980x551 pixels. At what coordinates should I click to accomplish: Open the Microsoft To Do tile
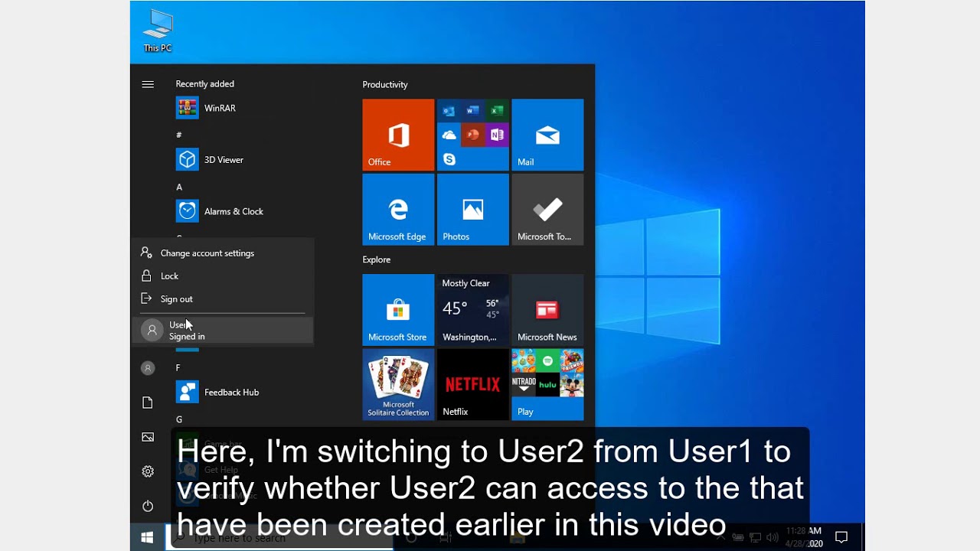pyautogui.click(x=547, y=210)
